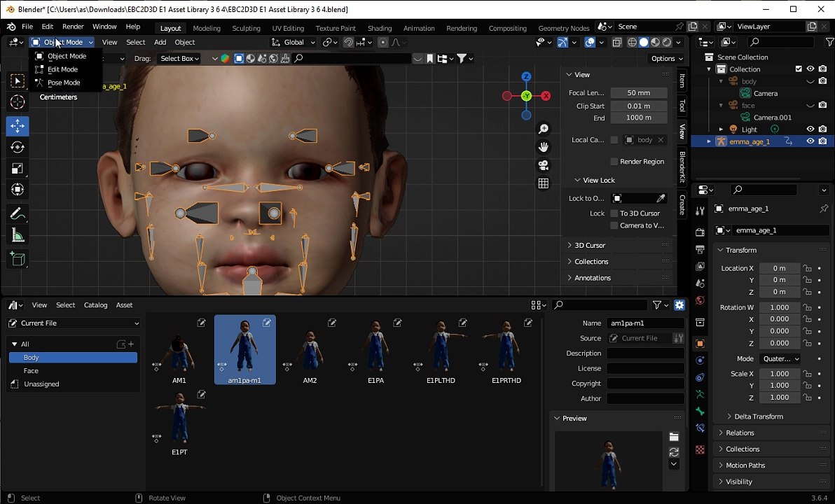835x504 pixels.
Task: Open the Object Mode dropdown
Action: [62, 42]
